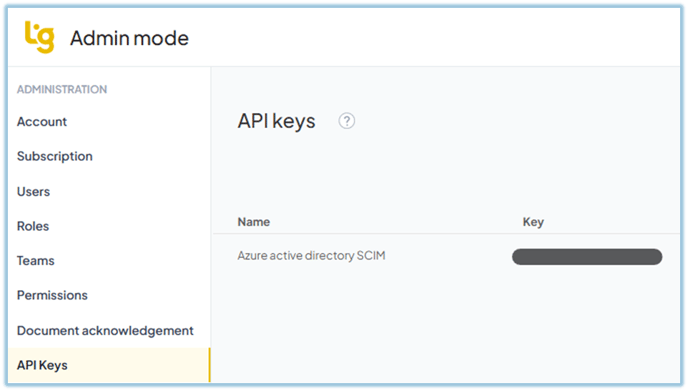Select Users in the sidebar
This screenshot has width=688, height=391.
pos(33,191)
